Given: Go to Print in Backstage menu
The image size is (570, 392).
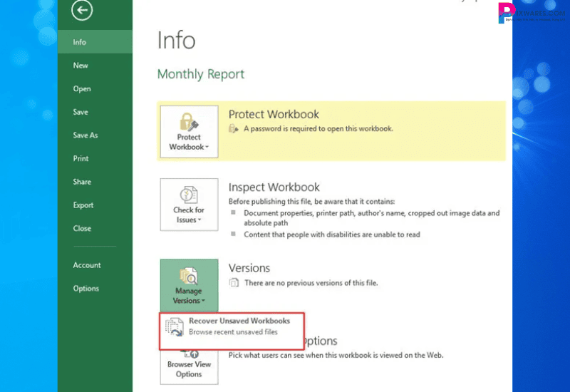Looking at the screenshot, I should pyautogui.click(x=81, y=159).
